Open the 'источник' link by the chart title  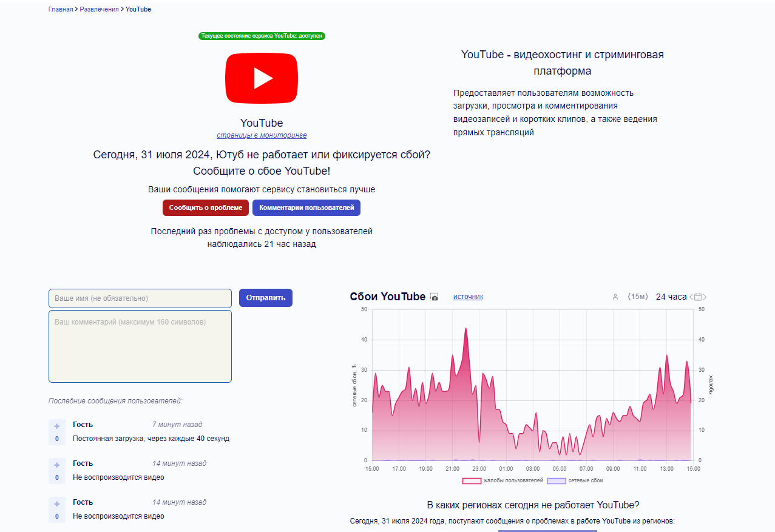pyautogui.click(x=468, y=297)
